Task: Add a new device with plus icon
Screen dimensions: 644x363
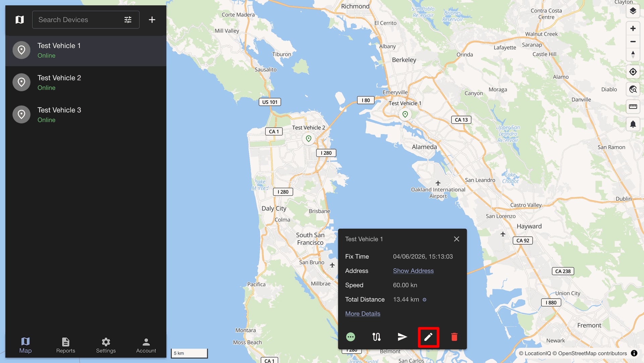Action: click(x=152, y=20)
